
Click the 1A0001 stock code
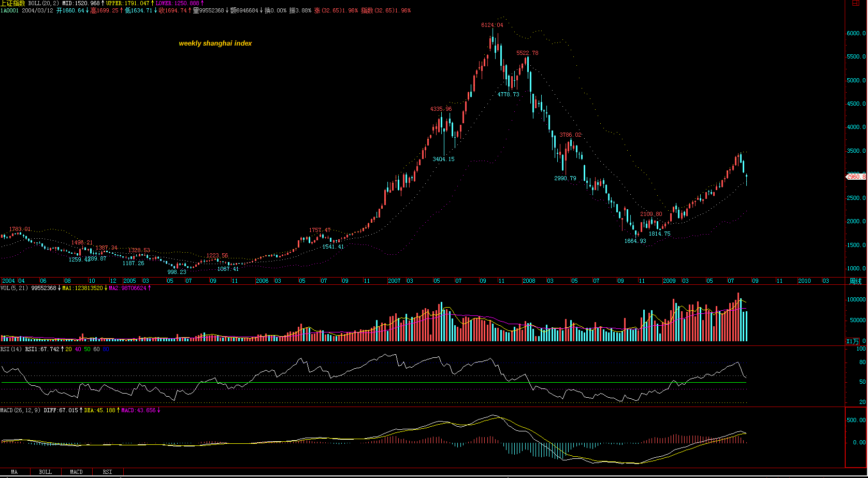9,10
